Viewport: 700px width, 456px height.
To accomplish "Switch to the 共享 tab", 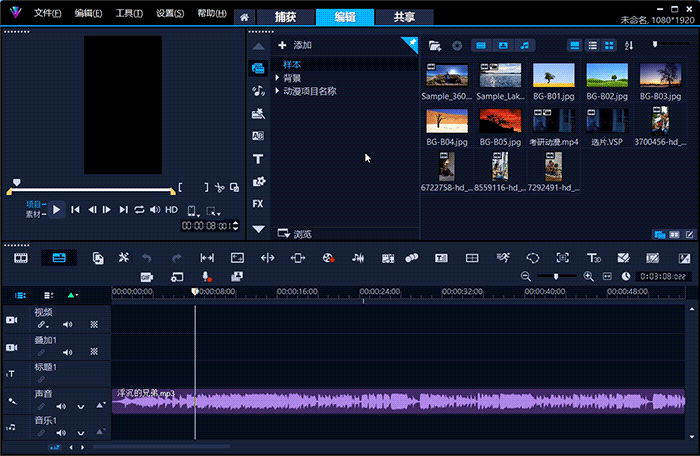I will click(404, 17).
